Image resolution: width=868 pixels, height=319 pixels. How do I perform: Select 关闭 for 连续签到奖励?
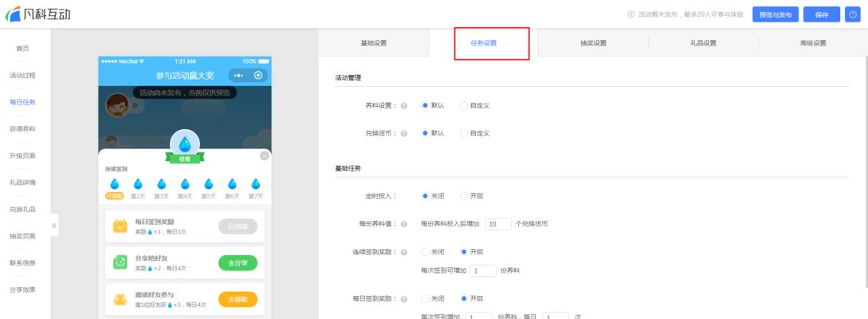click(425, 251)
